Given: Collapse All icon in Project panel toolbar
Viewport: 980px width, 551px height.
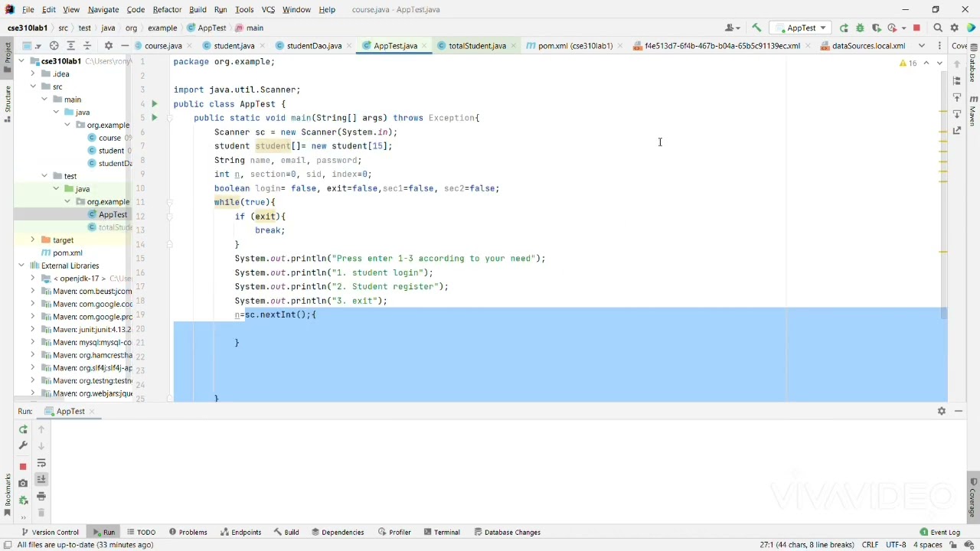Looking at the screenshot, I should click(87, 46).
